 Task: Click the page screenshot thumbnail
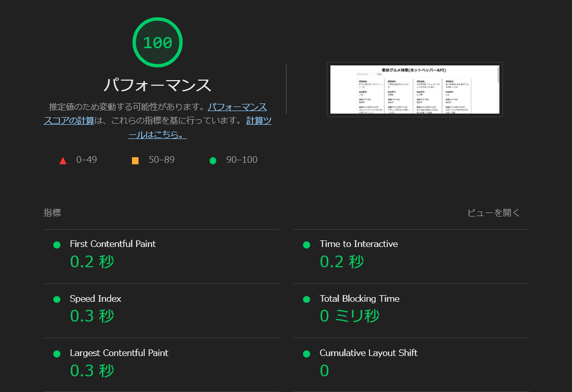[x=415, y=89]
